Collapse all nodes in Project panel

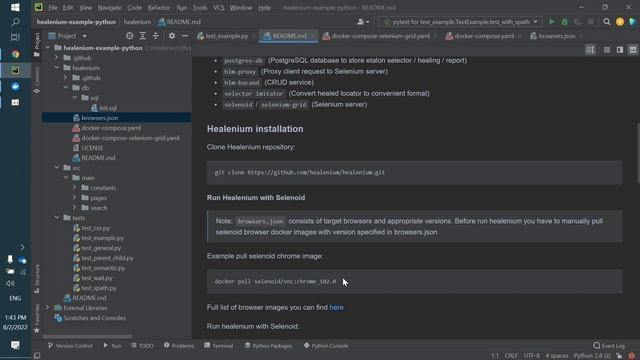[x=156, y=36]
